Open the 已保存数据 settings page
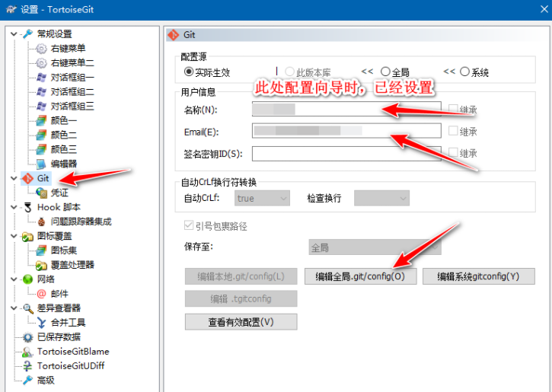Viewport: 552px width, 392px height. [x=59, y=337]
